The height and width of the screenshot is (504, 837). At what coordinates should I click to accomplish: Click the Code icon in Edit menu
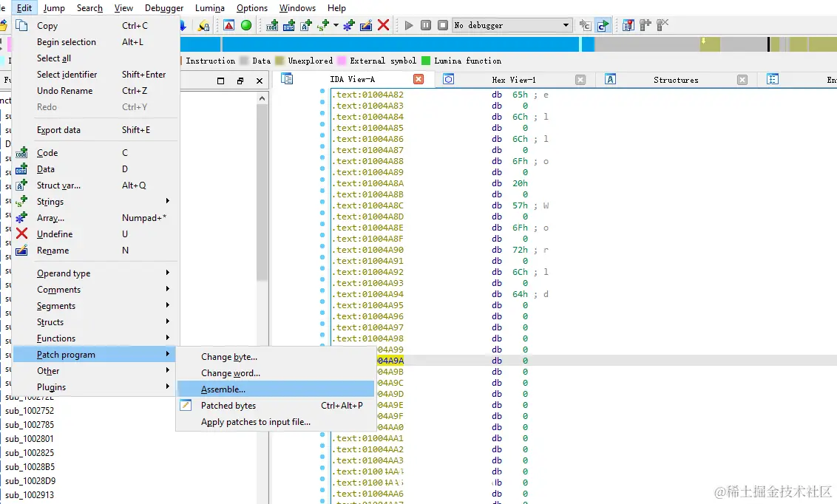pyautogui.click(x=21, y=152)
